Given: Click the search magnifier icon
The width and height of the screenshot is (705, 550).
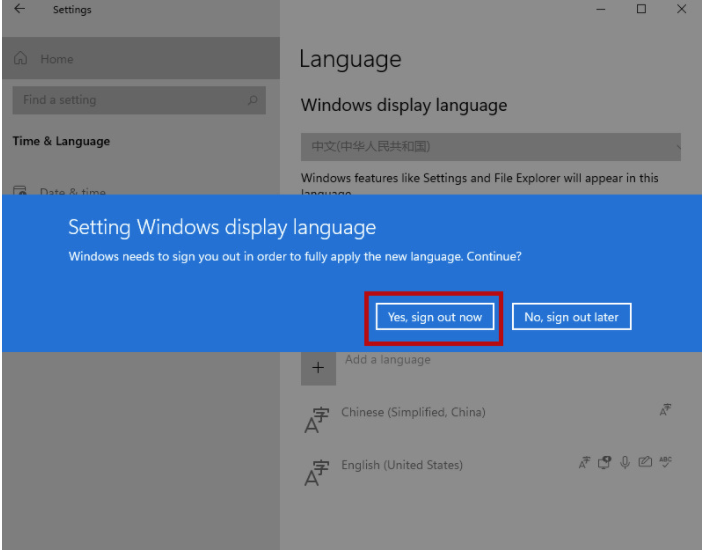Looking at the screenshot, I should click(x=253, y=100).
